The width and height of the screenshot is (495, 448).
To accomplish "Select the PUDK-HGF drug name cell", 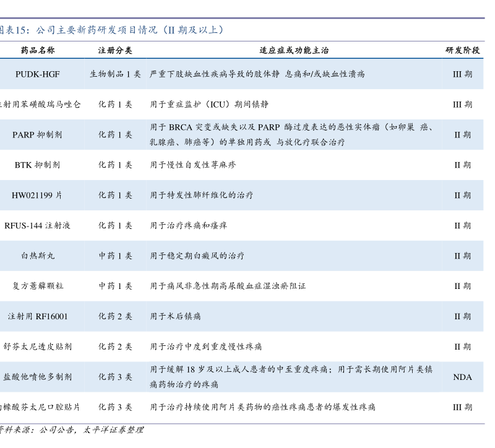I will click(38, 74).
